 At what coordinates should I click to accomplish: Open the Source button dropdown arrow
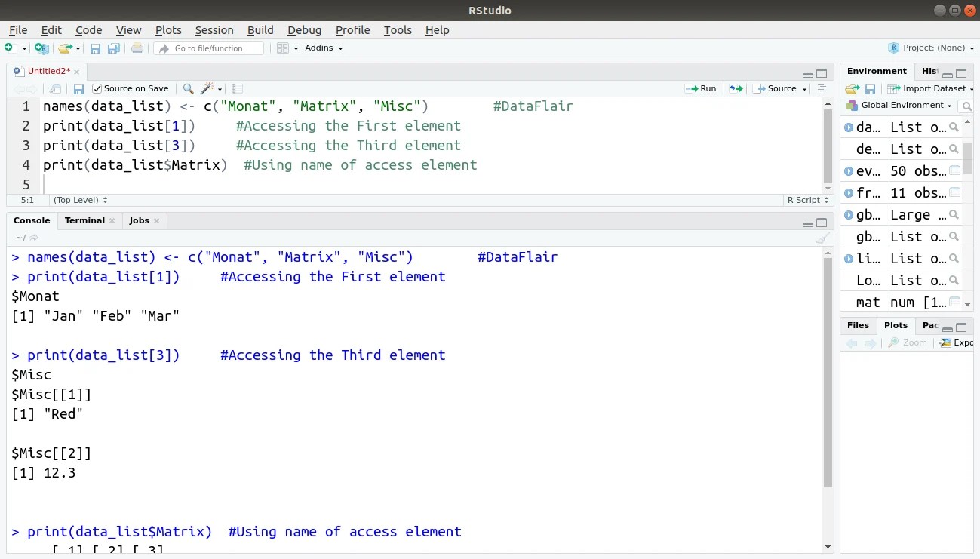[x=803, y=88]
